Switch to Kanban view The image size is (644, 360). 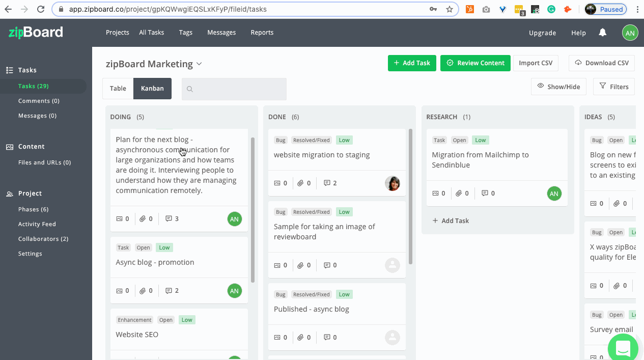(x=152, y=89)
